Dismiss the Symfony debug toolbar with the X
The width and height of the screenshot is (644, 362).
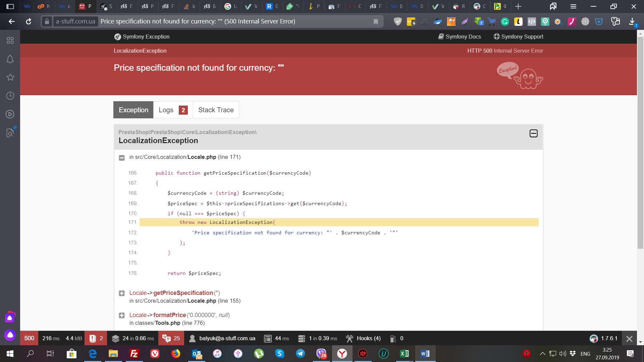coord(629,338)
